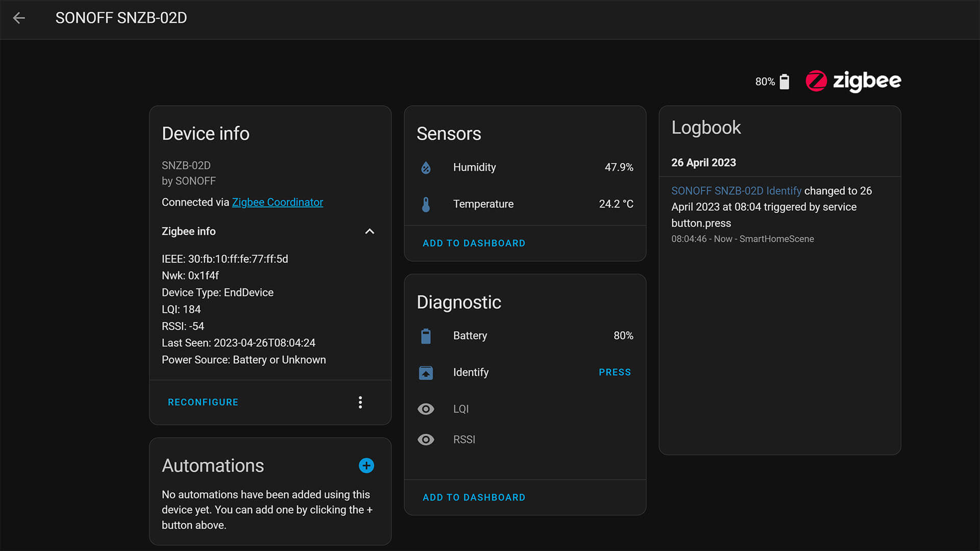Click the Sensors heading

[x=449, y=134]
